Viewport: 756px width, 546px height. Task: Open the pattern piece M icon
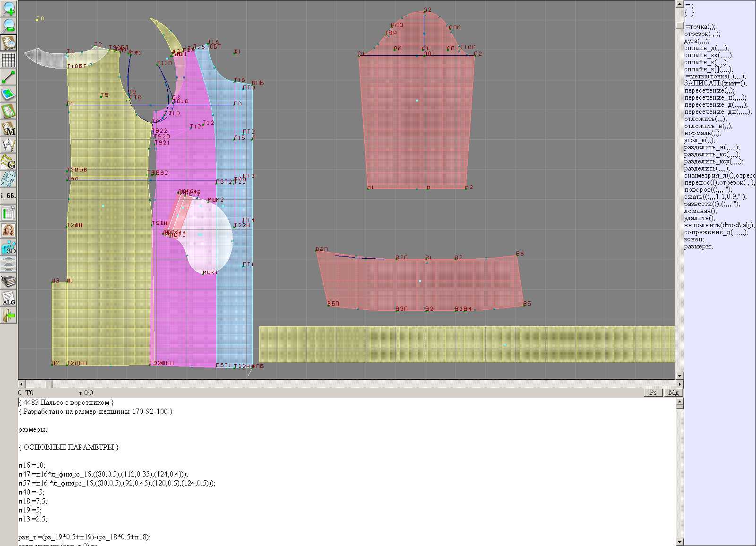[x=9, y=128]
